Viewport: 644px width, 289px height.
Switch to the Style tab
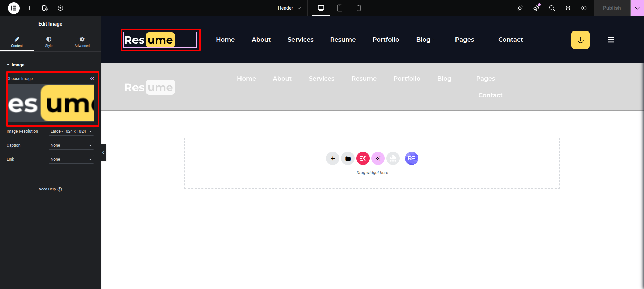tap(49, 42)
